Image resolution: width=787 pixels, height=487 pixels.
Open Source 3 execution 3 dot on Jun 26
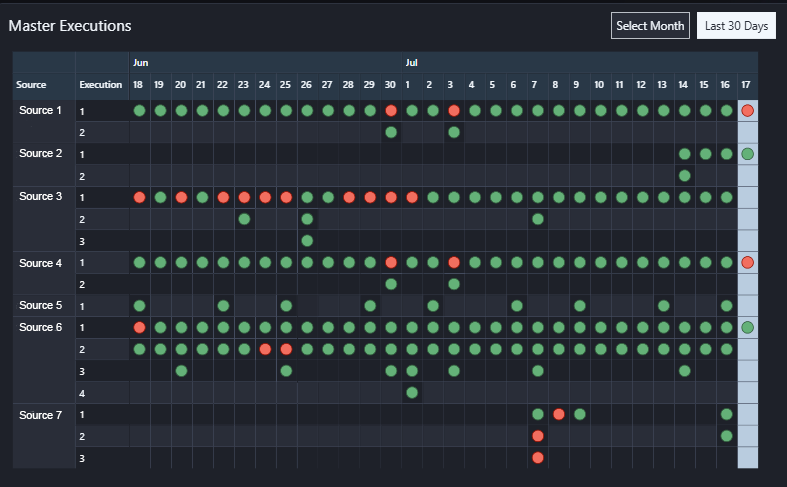[307, 240]
